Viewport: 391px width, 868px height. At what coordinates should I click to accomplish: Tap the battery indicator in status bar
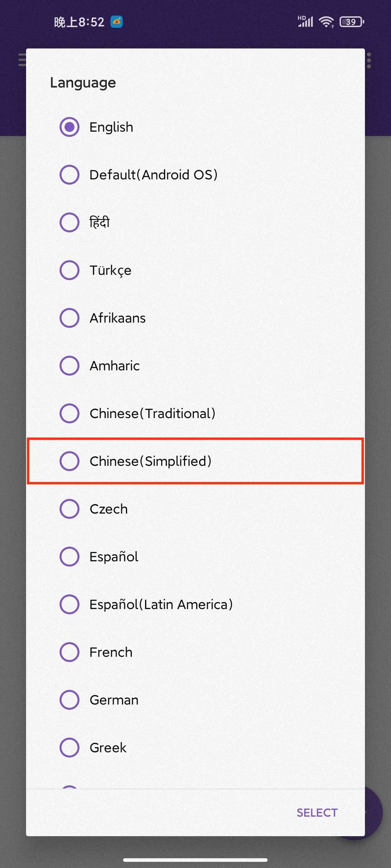coord(352,22)
